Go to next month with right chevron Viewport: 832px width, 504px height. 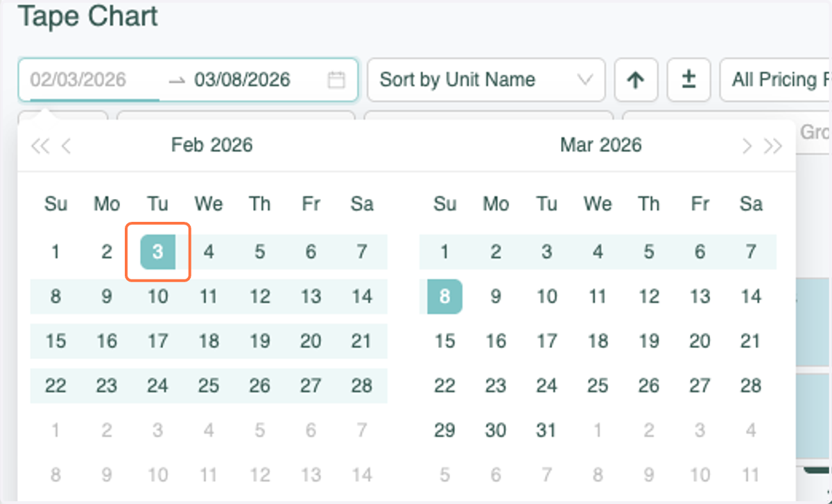pos(747,146)
